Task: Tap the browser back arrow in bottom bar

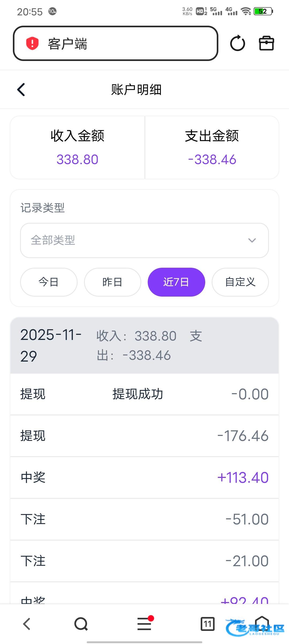Action: [x=27, y=624]
